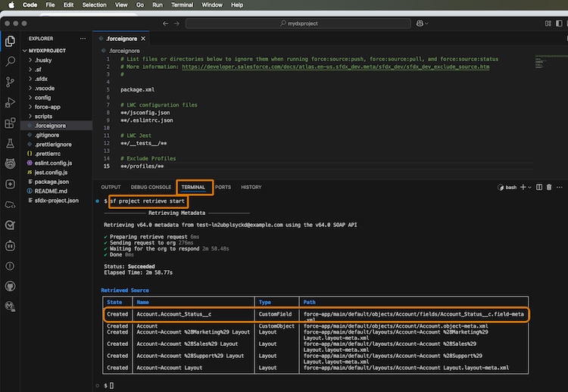Open the new terminal launch profile dropdown
Image resolution: width=568 pixels, height=392 pixels.
[x=529, y=188]
